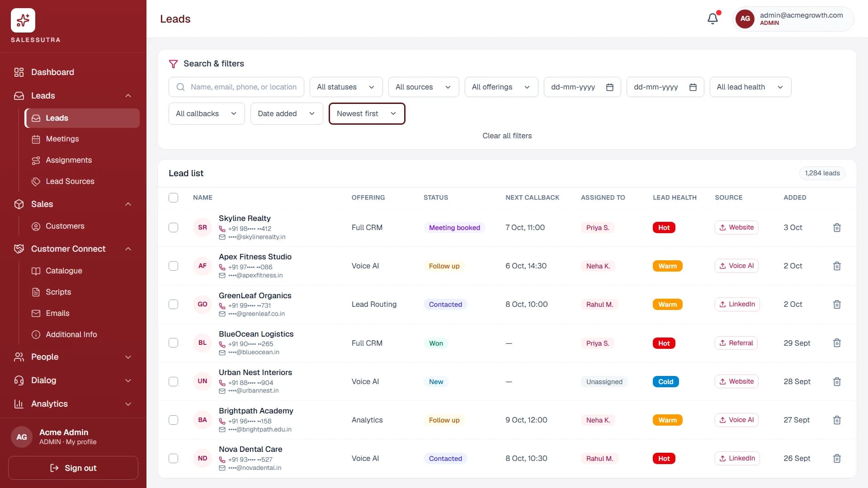Click trash icon for GreenLeaf Organics
The image size is (868, 488).
pyautogui.click(x=837, y=305)
